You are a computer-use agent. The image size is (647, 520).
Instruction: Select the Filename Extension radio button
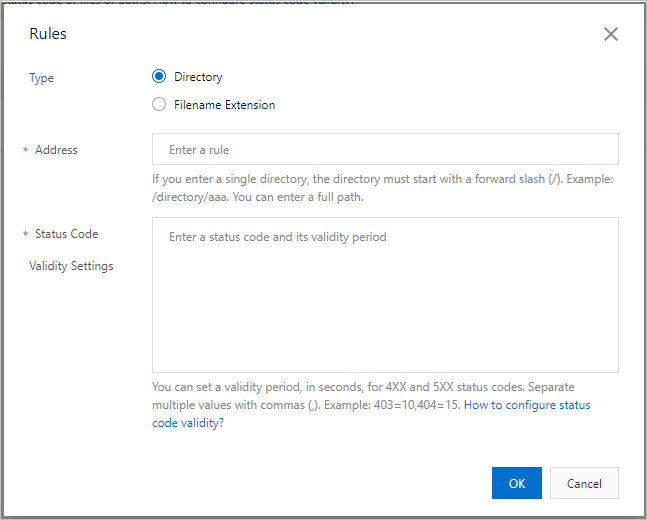pyautogui.click(x=159, y=104)
